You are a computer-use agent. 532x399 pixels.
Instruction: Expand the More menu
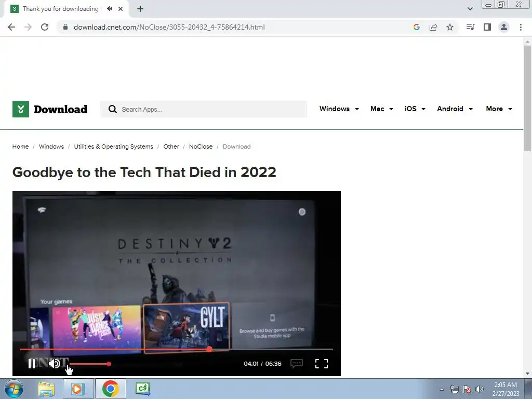tap(499, 109)
